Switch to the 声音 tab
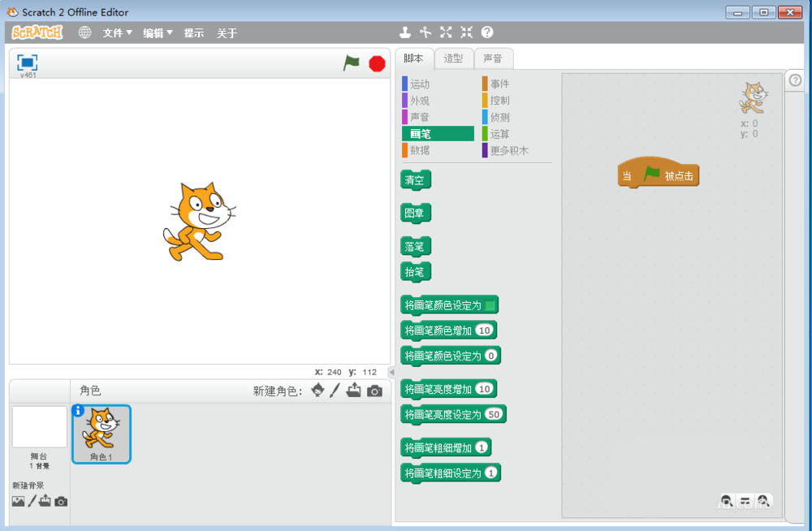812x531 pixels. click(x=493, y=58)
